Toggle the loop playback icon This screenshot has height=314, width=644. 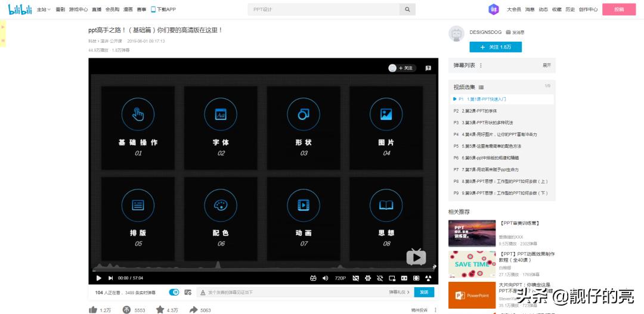[x=380, y=278]
